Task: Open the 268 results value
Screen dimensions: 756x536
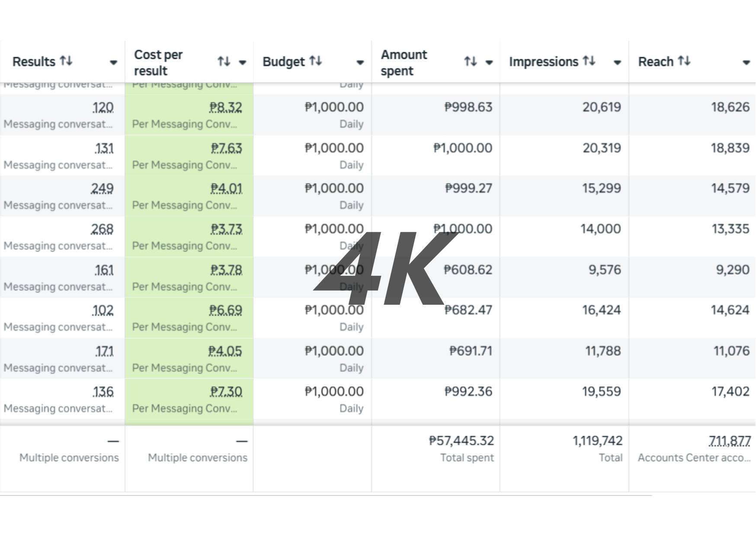Action: (102, 229)
